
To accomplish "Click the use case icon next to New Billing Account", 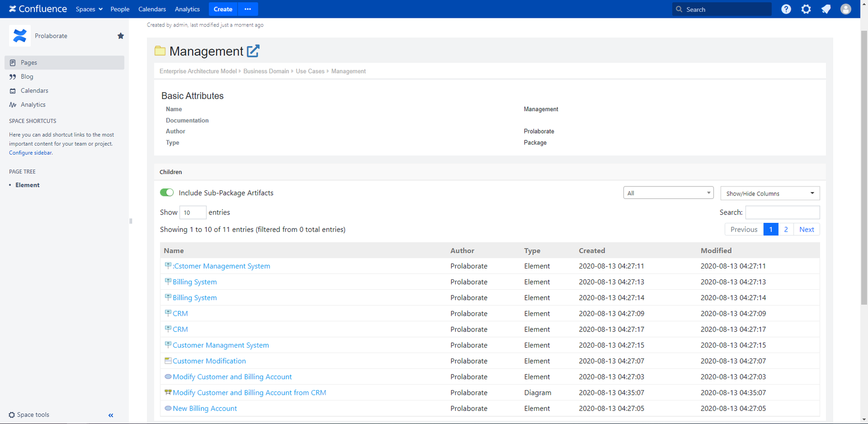I will [168, 408].
